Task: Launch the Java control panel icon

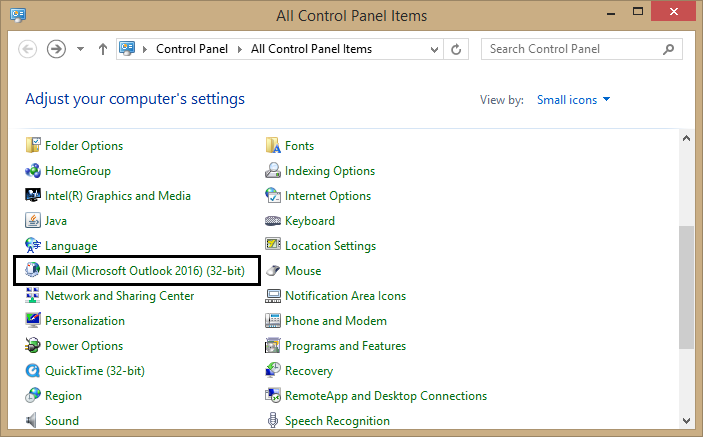Action: 33,221
